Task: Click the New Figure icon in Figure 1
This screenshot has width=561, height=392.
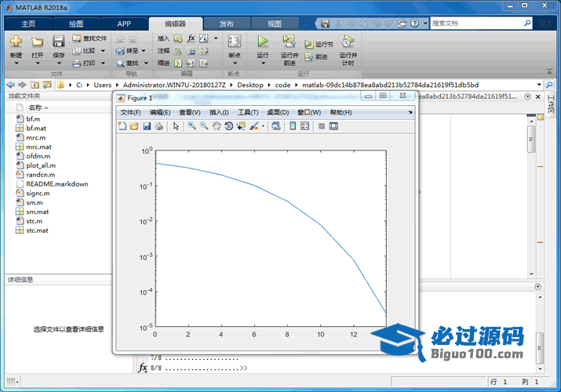Action: pos(122,126)
